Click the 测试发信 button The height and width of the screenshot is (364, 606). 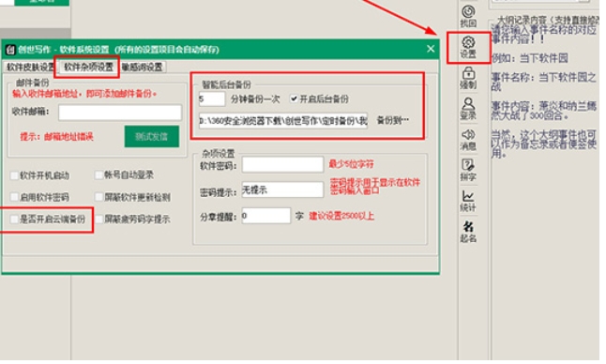pos(153,137)
